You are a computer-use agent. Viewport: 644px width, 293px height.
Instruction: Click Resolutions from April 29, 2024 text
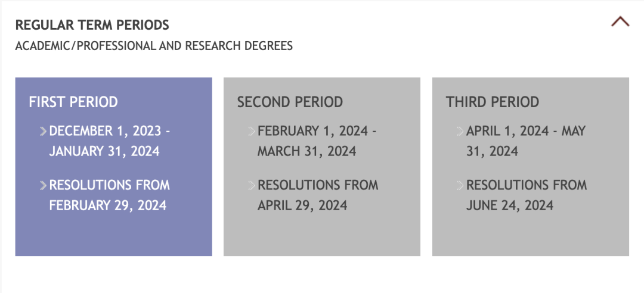click(318, 195)
